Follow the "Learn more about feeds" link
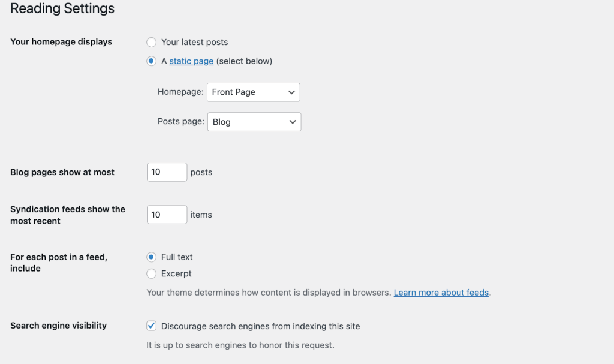 441,292
